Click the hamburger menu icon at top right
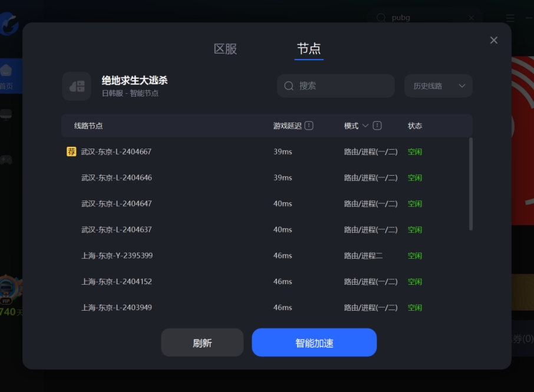The width and height of the screenshot is (534, 392). pyautogui.click(x=509, y=18)
